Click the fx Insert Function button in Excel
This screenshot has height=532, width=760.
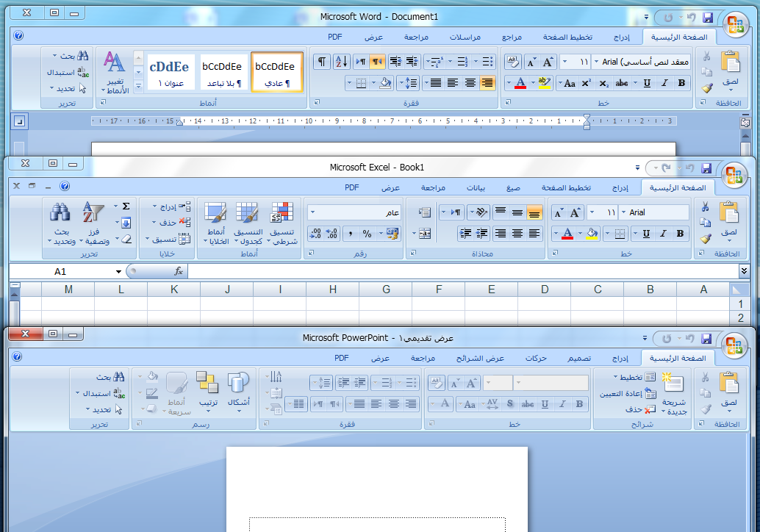179,271
